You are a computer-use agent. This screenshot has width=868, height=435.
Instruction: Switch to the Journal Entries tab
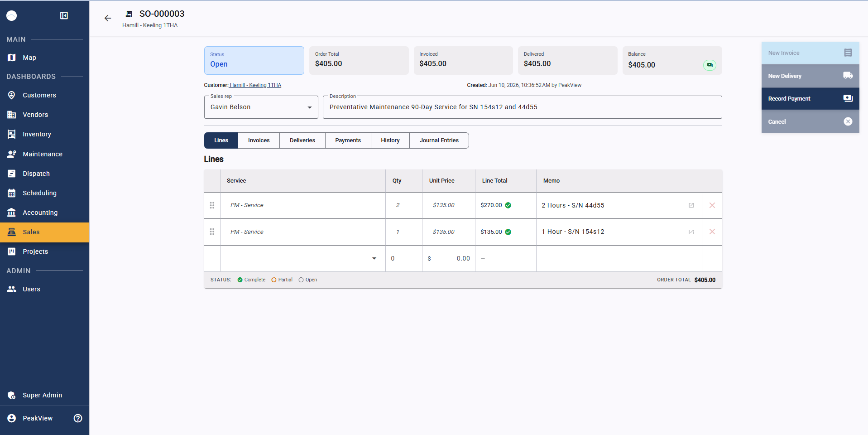pyautogui.click(x=439, y=140)
